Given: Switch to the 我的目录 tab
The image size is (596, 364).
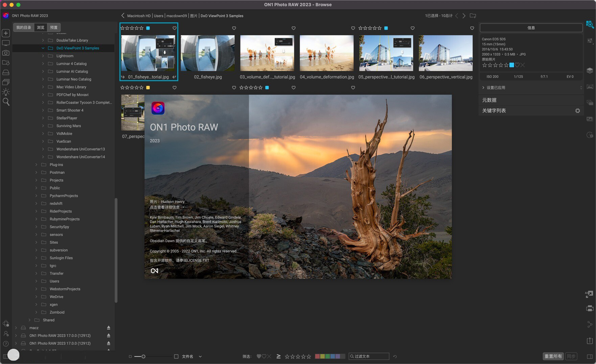Looking at the screenshot, I should click(x=24, y=27).
